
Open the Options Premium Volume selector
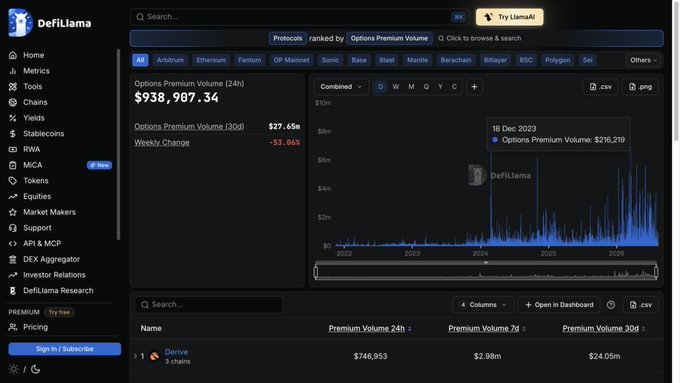pyautogui.click(x=389, y=38)
